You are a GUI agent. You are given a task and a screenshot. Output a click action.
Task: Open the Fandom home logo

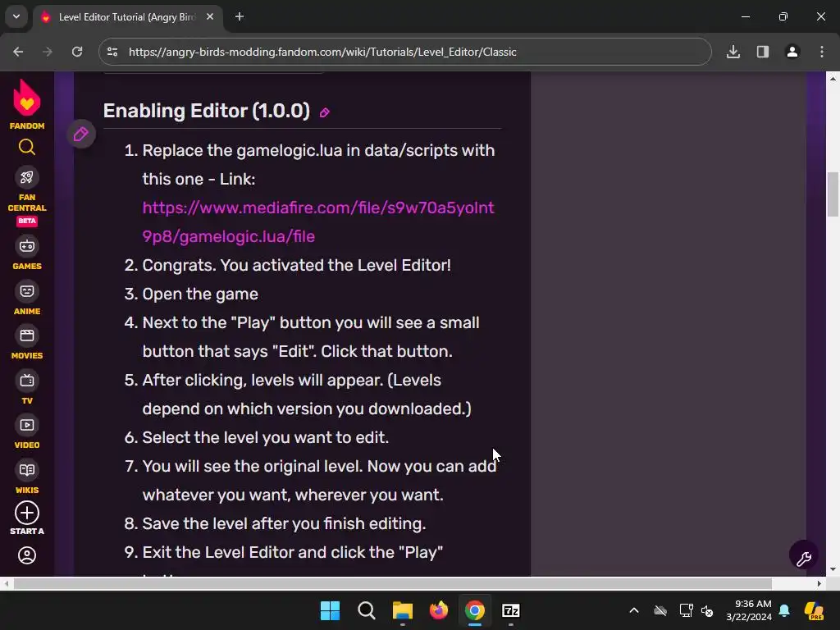(27, 104)
